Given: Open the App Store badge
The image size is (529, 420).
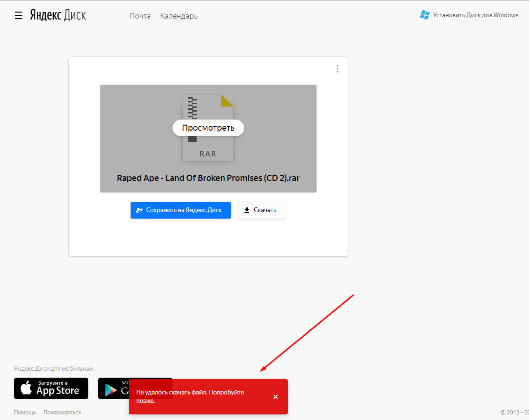Looking at the screenshot, I should click(x=51, y=388).
